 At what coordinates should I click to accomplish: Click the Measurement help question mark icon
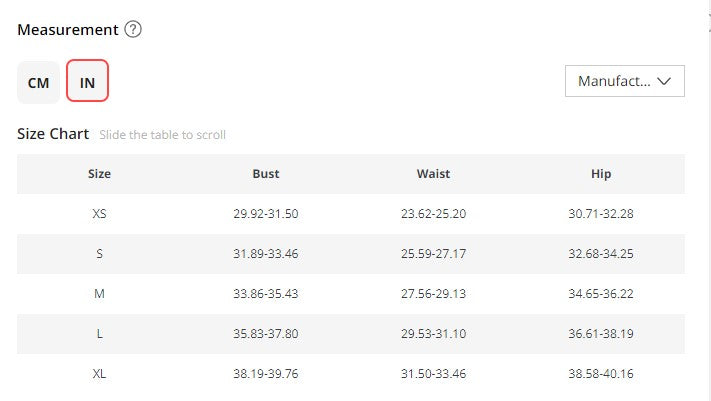133,29
